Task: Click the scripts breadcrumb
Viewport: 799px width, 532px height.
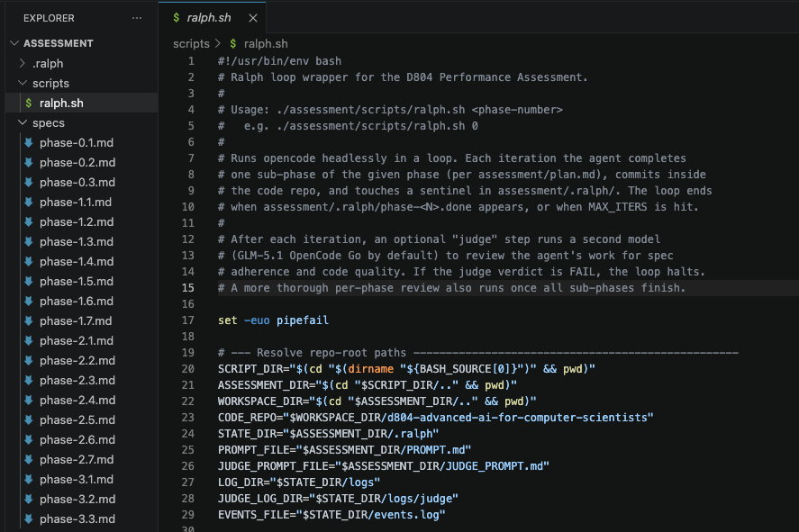Action: click(191, 44)
